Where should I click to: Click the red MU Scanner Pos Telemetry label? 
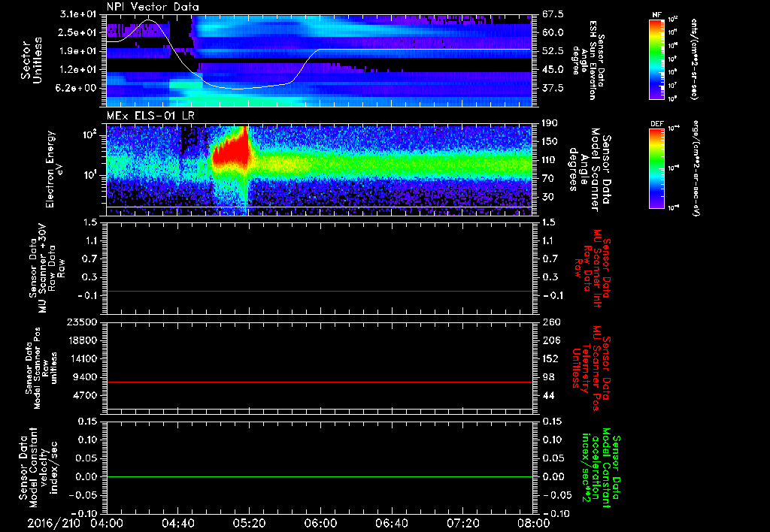coord(591,368)
